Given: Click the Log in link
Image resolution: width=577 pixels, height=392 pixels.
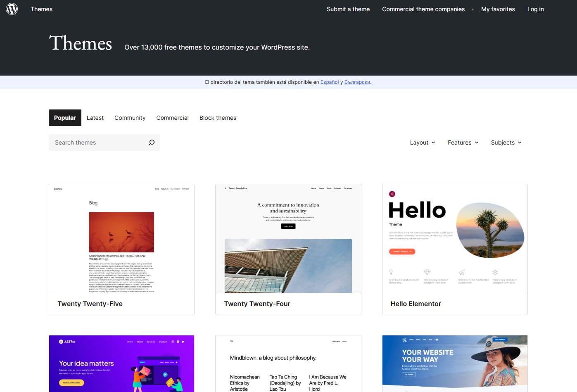Looking at the screenshot, I should pyautogui.click(x=536, y=9).
